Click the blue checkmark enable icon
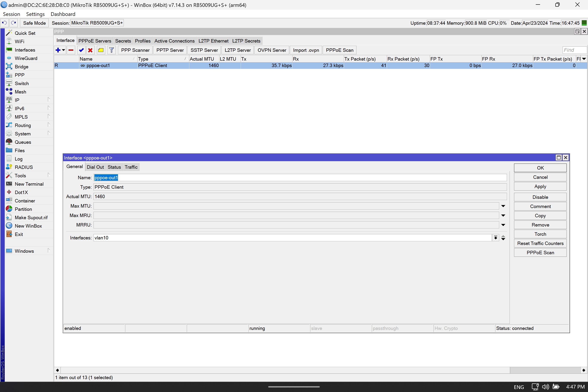This screenshot has height=392, width=588. tap(81, 50)
